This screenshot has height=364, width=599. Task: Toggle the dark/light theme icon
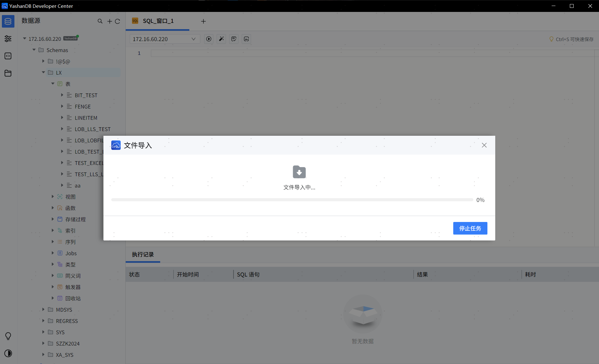8,353
